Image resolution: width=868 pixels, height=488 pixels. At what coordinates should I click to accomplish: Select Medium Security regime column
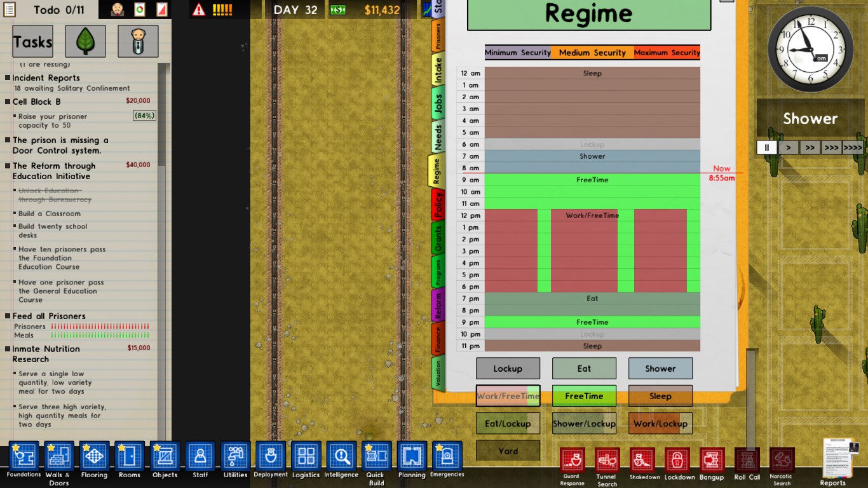(x=592, y=53)
